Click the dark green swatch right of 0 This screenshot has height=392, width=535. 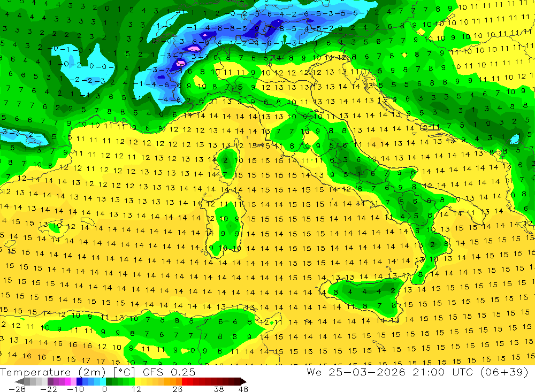click(109, 381)
